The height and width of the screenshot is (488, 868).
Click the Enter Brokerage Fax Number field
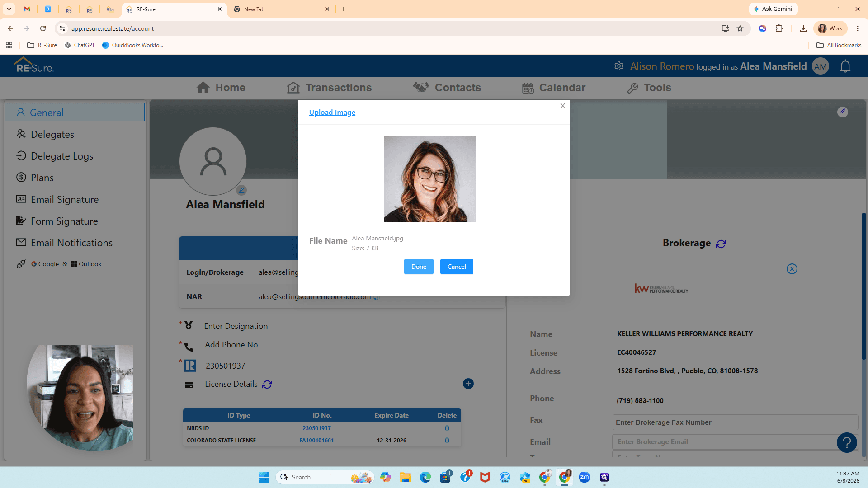coord(735,422)
